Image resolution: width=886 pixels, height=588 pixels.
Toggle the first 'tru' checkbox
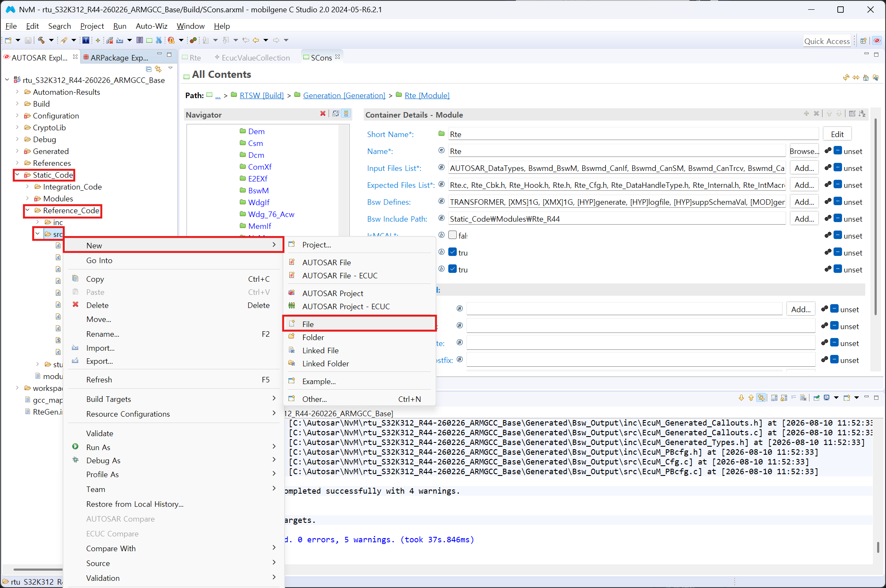453,252
